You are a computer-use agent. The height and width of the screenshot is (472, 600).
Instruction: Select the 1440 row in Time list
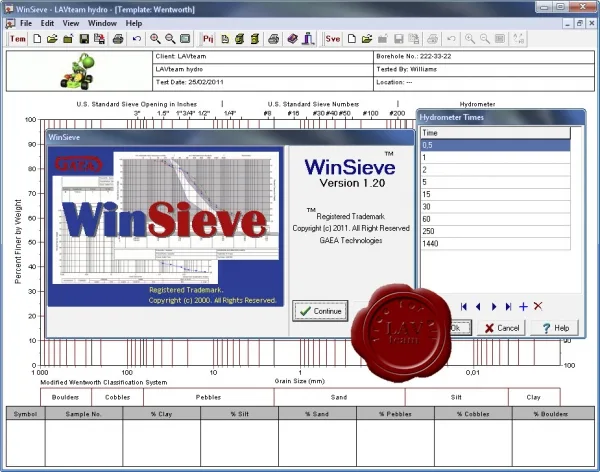coord(495,243)
